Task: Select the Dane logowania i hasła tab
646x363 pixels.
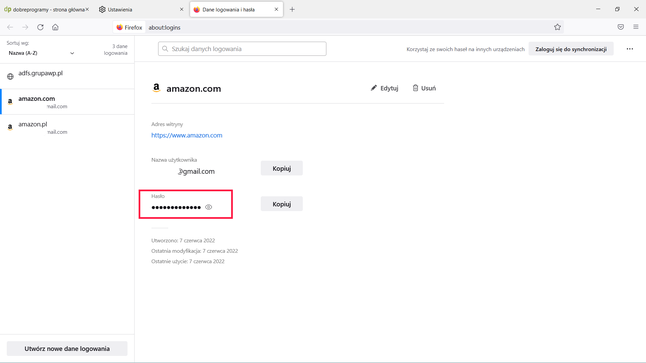Action: click(236, 9)
